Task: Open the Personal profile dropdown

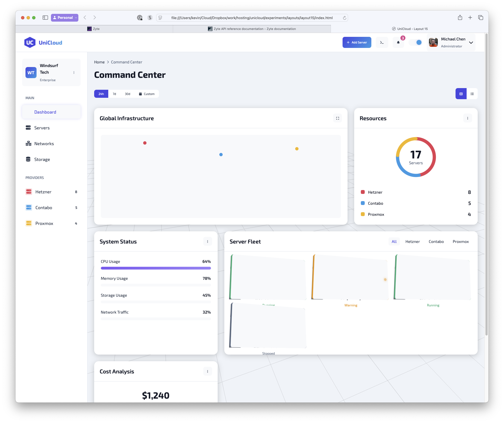Action: point(65,17)
